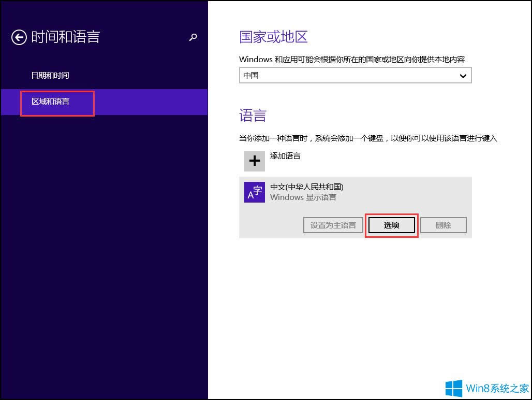Image resolution: width=532 pixels, height=400 pixels.
Task: Click the 添加语言 label
Action: [x=285, y=156]
